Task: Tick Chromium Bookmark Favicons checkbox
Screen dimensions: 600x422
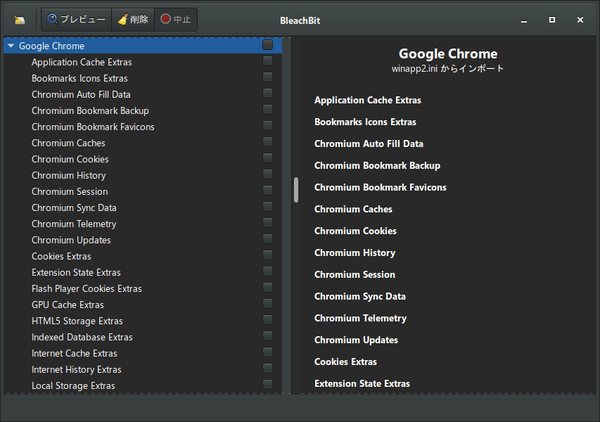Action: [267, 125]
